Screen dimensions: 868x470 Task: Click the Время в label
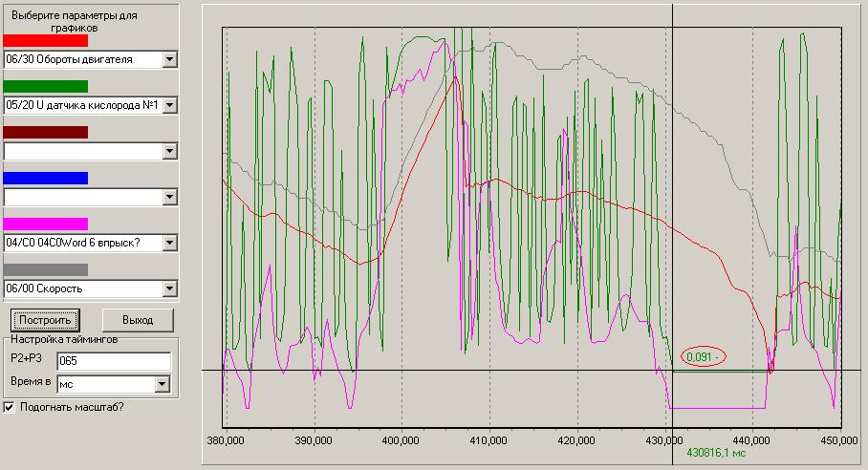(x=31, y=381)
